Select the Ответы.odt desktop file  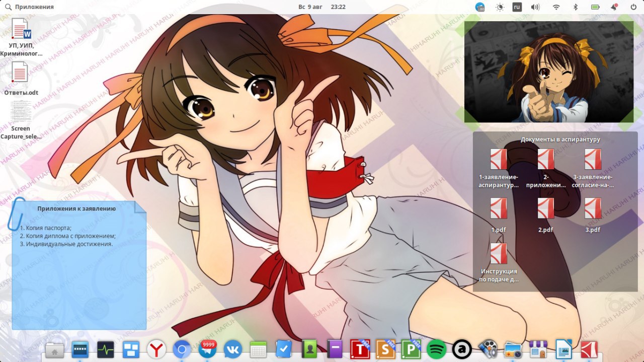pos(21,78)
